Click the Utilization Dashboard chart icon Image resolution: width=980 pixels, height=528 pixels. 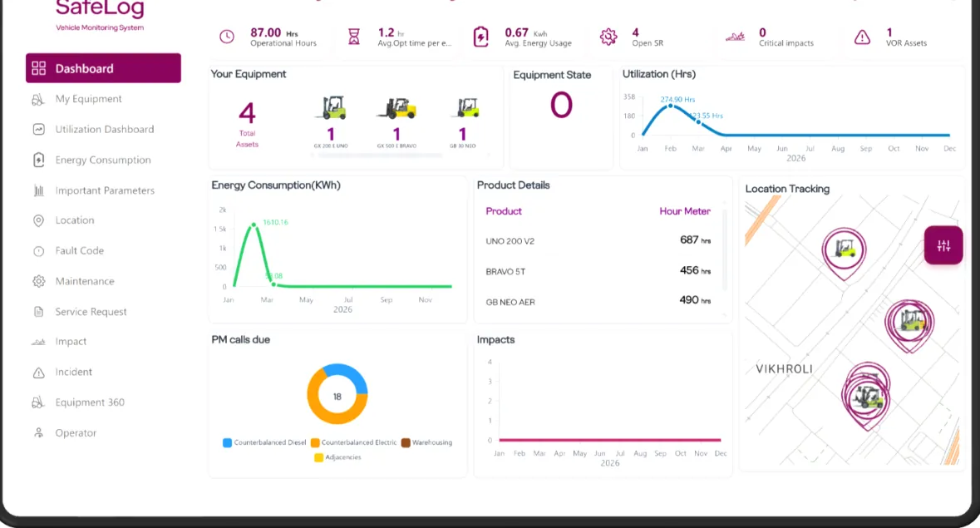[39, 130]
